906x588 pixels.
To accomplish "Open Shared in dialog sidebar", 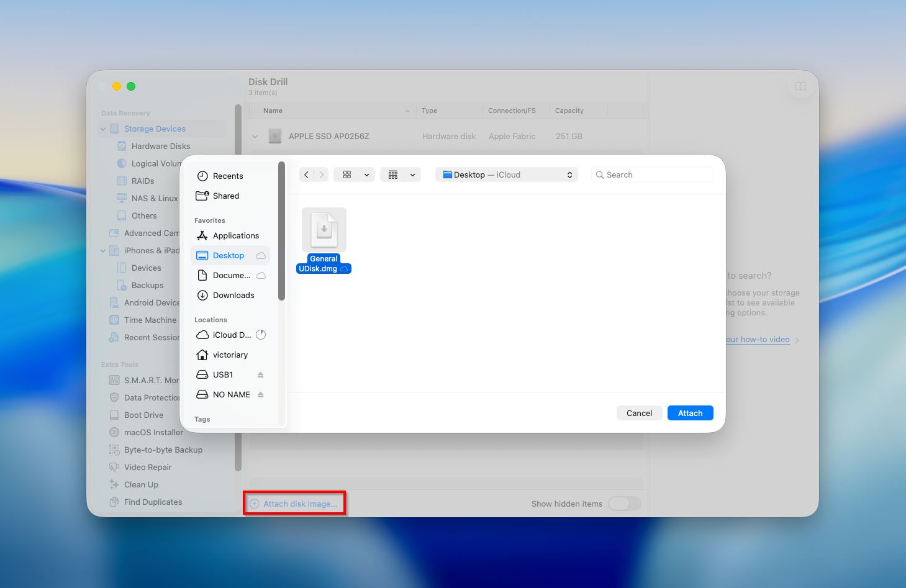I will (x=231, y=196).
